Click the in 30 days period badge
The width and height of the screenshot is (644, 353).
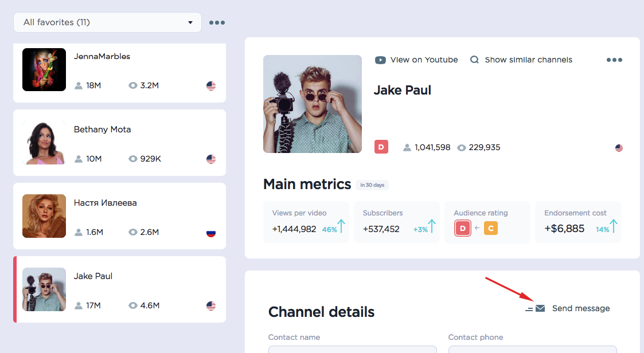click(372, 185)
